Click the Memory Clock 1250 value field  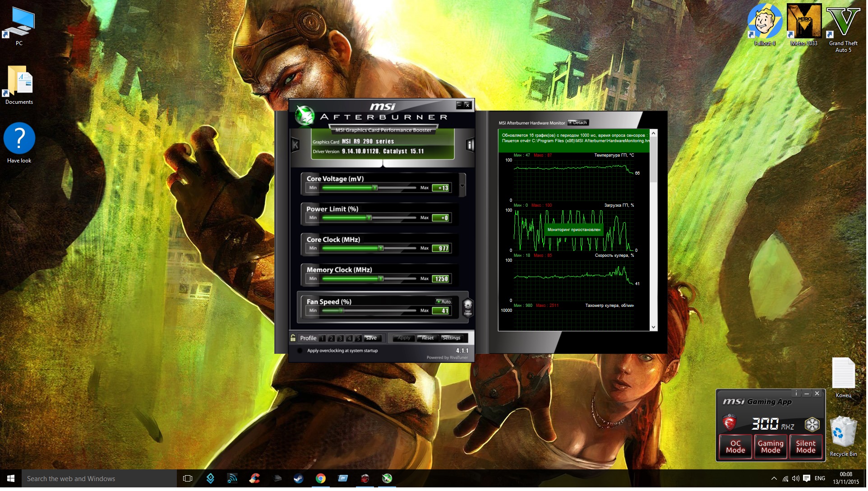tap(441, 279)
